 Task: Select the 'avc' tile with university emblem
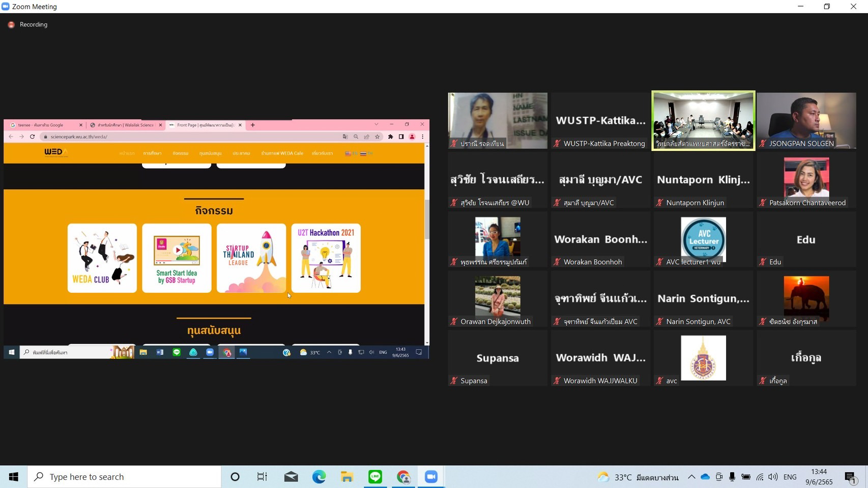pos(703,358)
